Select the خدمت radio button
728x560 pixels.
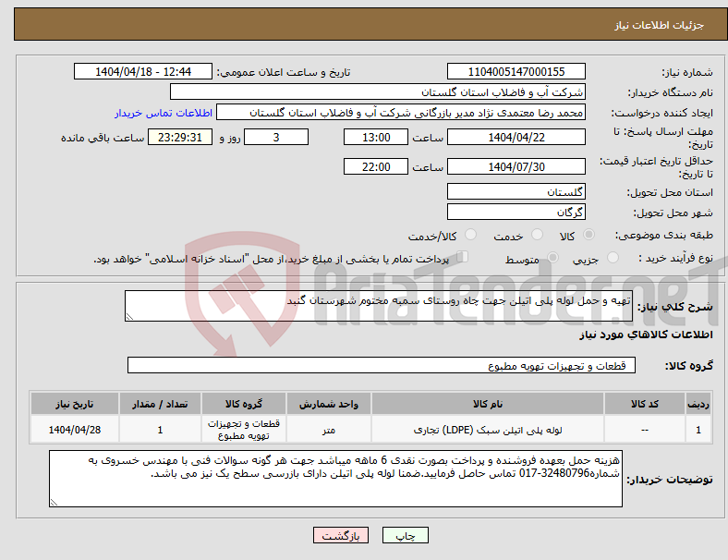537,235
